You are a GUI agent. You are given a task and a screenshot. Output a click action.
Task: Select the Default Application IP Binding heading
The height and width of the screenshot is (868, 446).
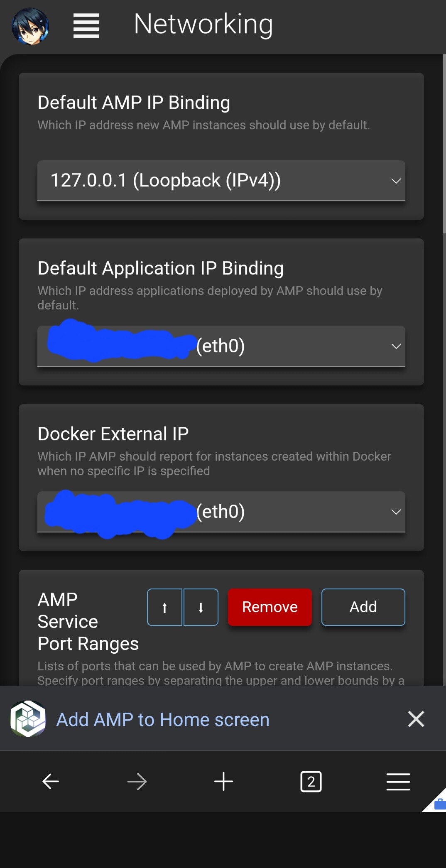161,268
